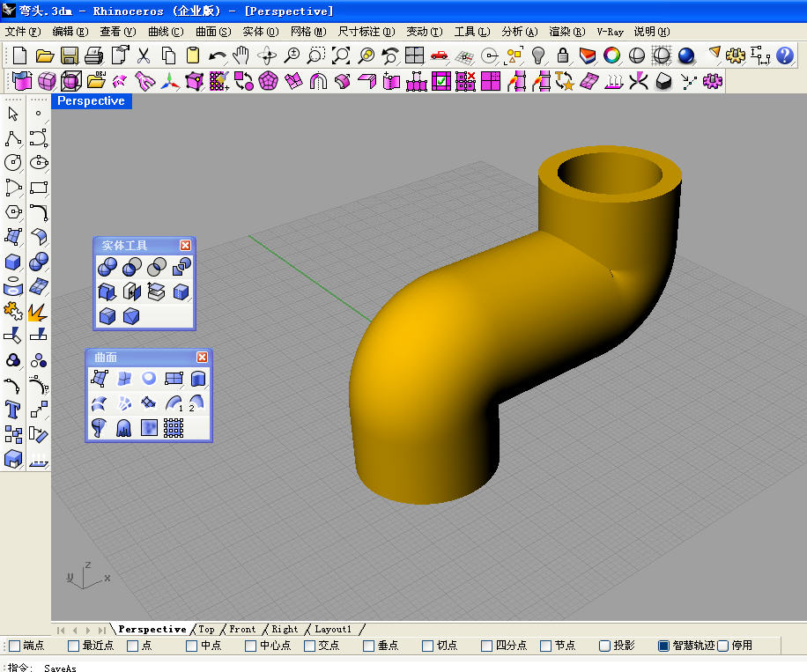Click the blue render sphere icon
This screenshot has height=672, width=807.
coord(686,55)
